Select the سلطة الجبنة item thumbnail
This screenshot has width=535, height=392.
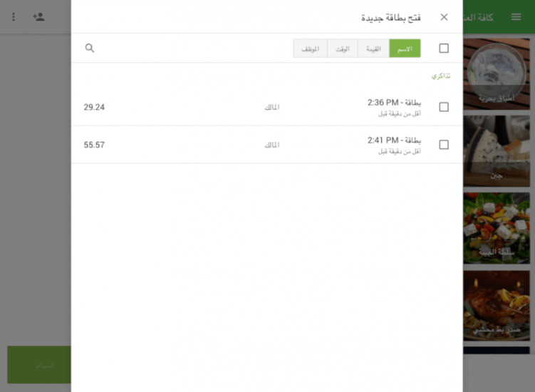(497, 228)
